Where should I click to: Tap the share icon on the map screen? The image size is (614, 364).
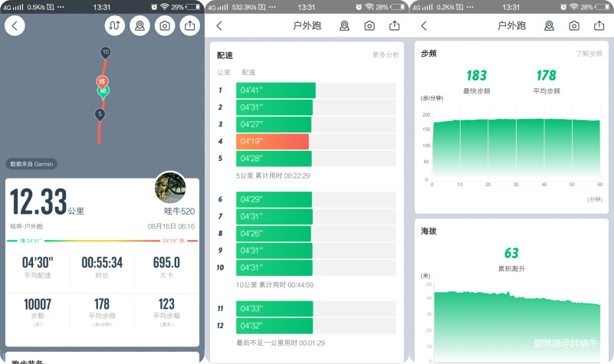coord(189,25)
